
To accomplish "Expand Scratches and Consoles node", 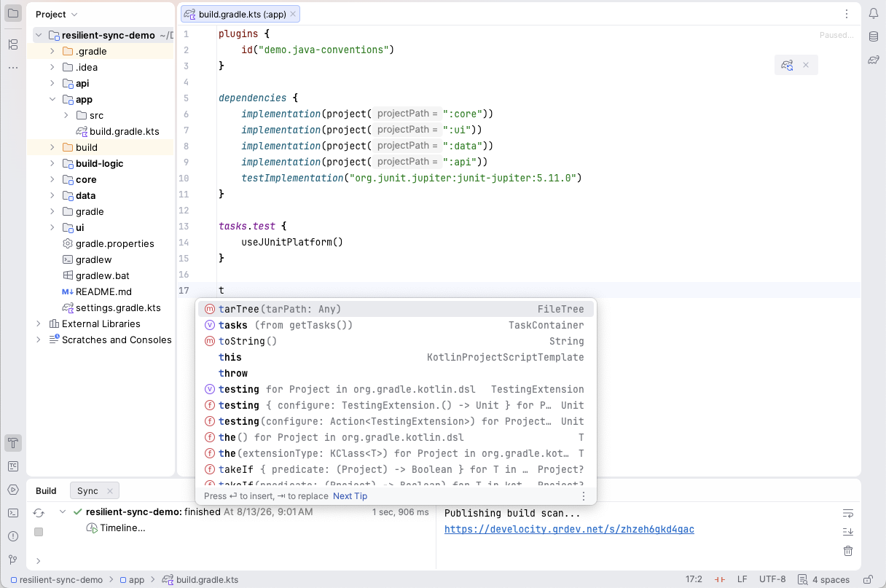I will coord(39,340).
